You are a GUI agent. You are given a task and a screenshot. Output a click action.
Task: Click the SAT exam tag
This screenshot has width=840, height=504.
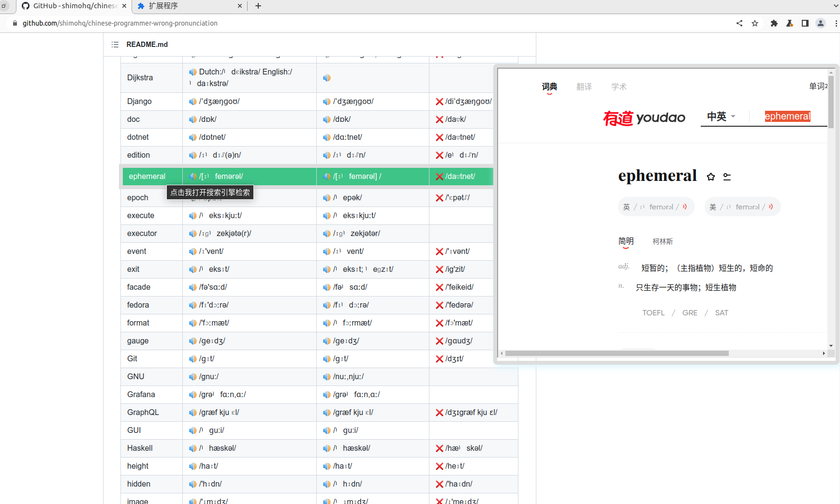click(722, 313)
